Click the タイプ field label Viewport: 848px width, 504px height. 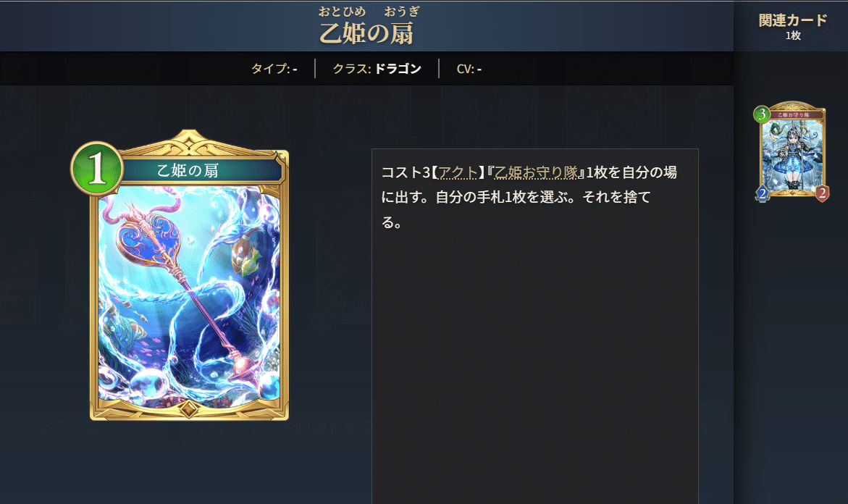(274, 69)
